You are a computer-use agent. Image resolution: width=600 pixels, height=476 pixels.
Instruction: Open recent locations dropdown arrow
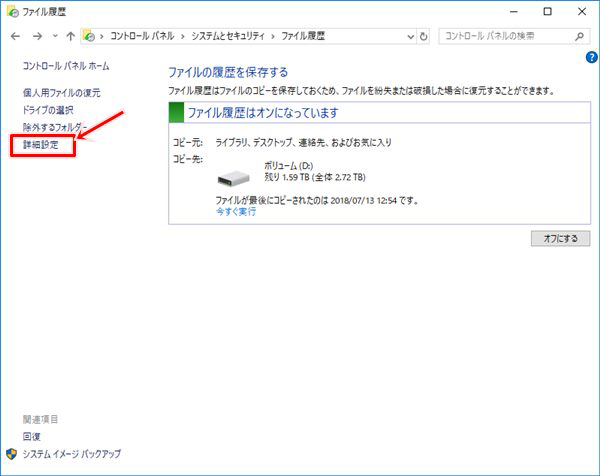pos(55,36)
